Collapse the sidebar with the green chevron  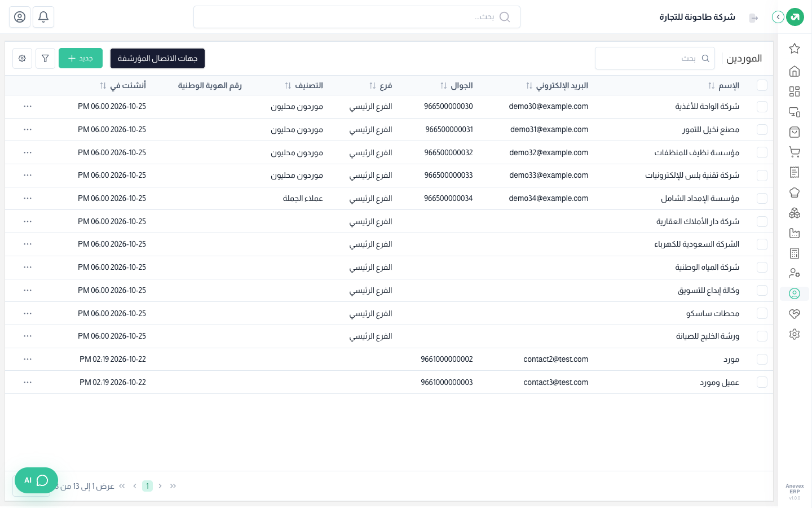click(x=778, y=17)
